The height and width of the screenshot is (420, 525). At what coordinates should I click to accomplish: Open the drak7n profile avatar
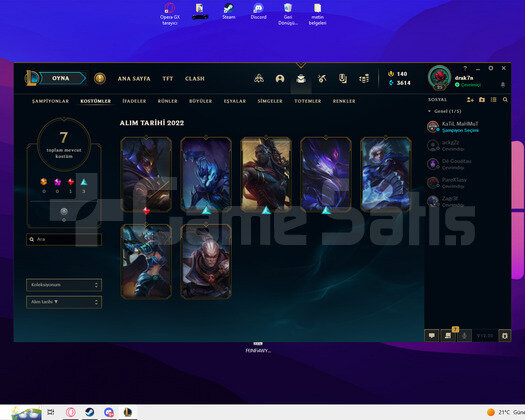440,77
